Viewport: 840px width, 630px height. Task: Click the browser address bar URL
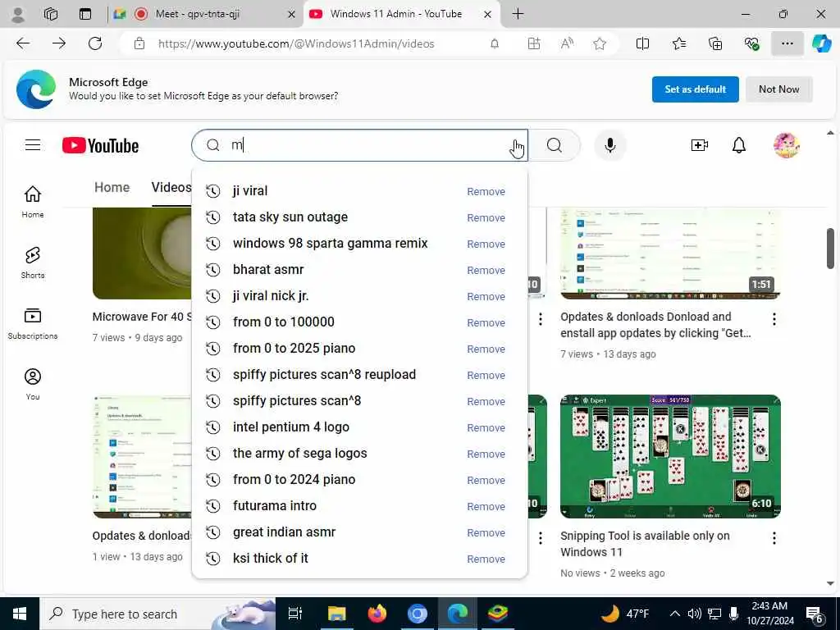pyautogui.click(x=295, y=44)
